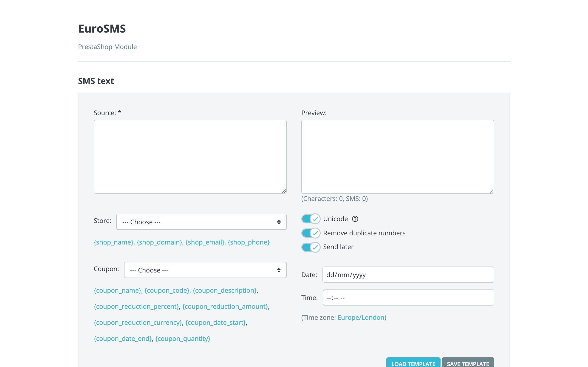Insert the {coupon_quantity} variable
Screen dimensions: 588x367
coord(183,338)
